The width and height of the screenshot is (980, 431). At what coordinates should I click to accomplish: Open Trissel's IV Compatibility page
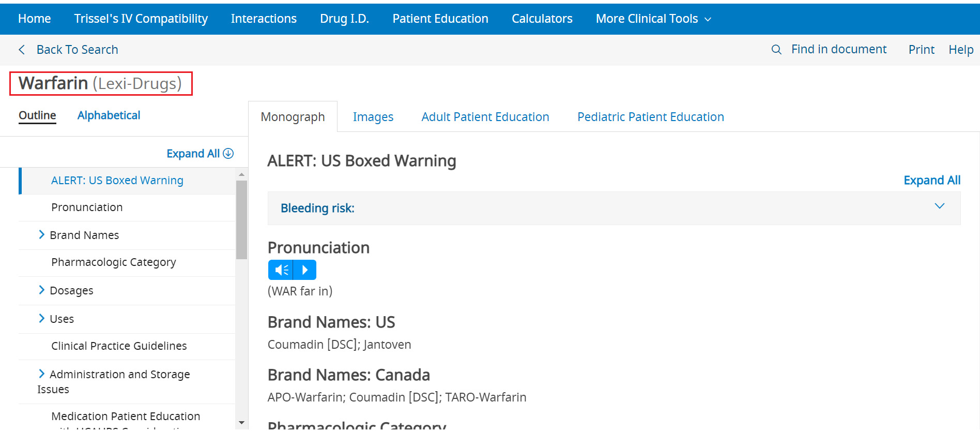pyautogui.click(x=141, y=19)
